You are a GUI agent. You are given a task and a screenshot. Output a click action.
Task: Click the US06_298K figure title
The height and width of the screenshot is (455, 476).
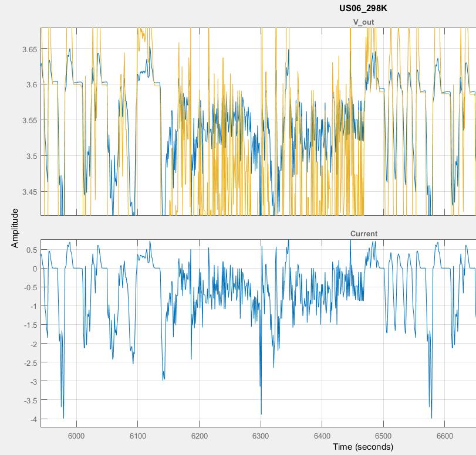click(x=363, y=8)
